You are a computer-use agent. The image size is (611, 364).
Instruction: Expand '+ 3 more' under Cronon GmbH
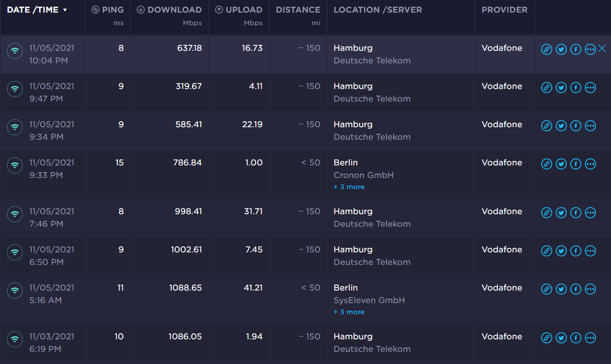click(x=349, y=187)
